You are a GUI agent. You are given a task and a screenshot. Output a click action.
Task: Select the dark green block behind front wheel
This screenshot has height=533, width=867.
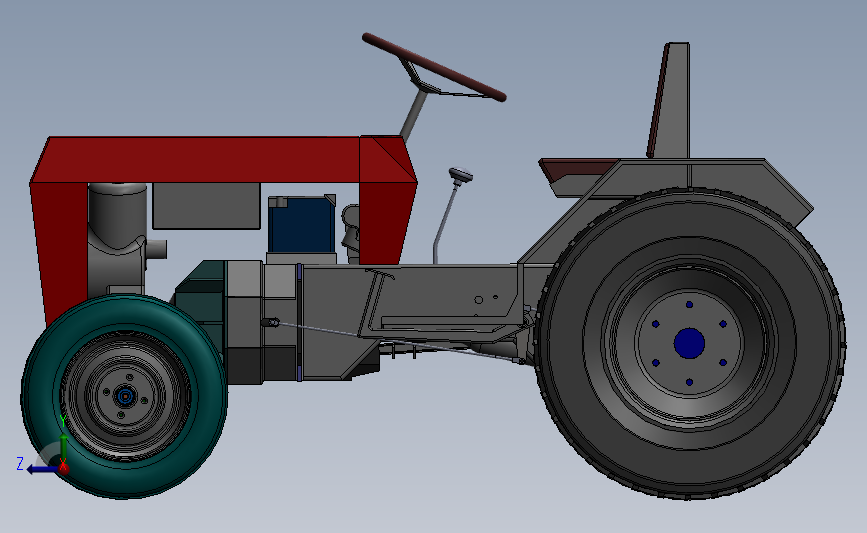[x=200, y=299]
